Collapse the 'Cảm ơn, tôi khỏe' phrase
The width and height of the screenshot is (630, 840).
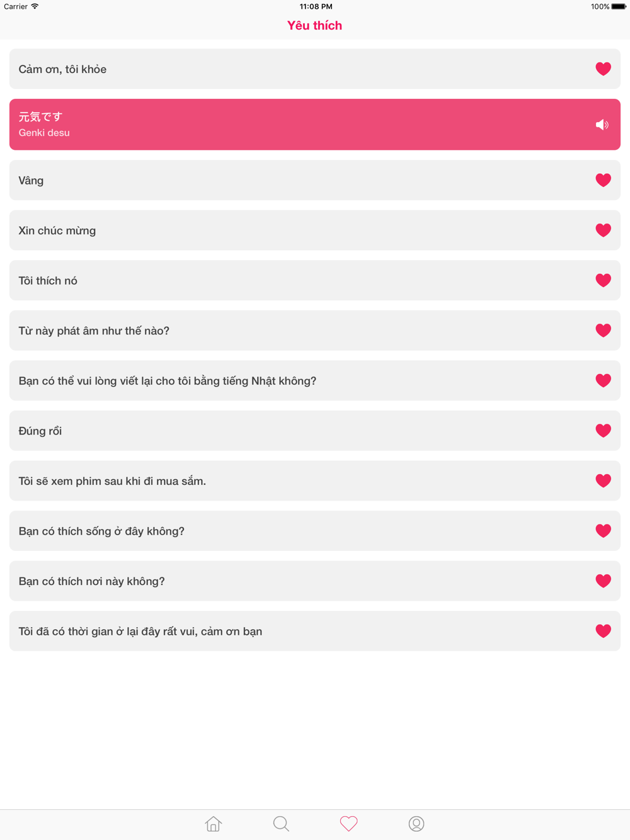point(315,69)
